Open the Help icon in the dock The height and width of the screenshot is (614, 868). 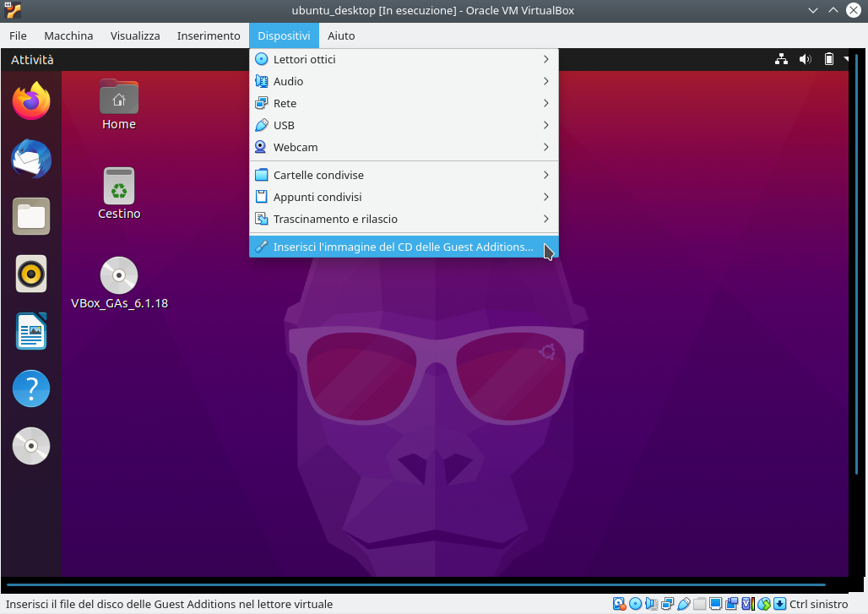31,389
